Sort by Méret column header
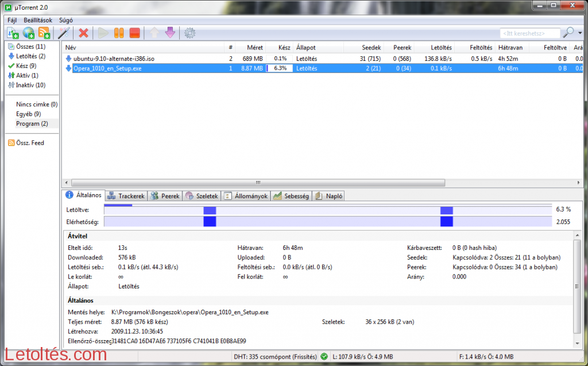 coord(250,48)
